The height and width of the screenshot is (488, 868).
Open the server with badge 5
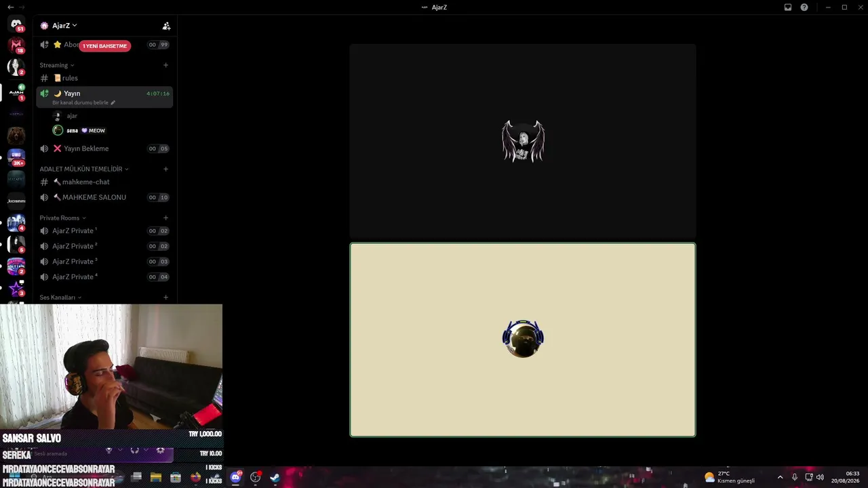pos(16,244)
